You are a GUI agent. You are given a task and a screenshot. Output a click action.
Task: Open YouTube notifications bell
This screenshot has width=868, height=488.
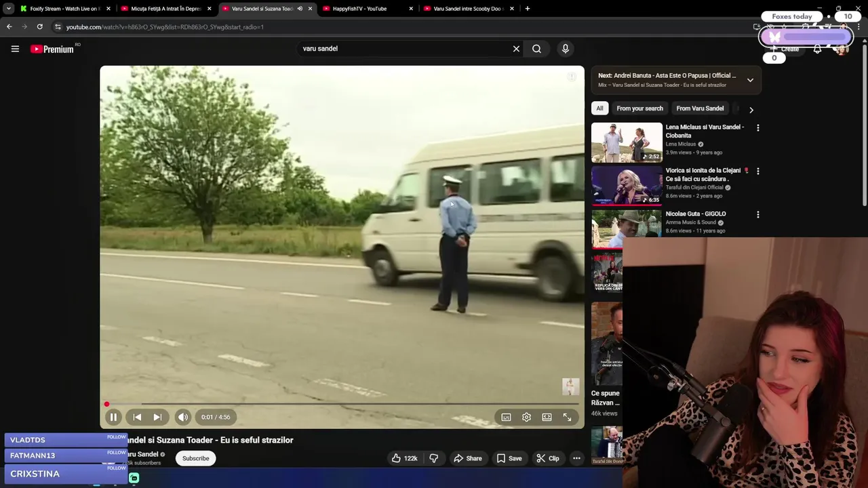817,49
